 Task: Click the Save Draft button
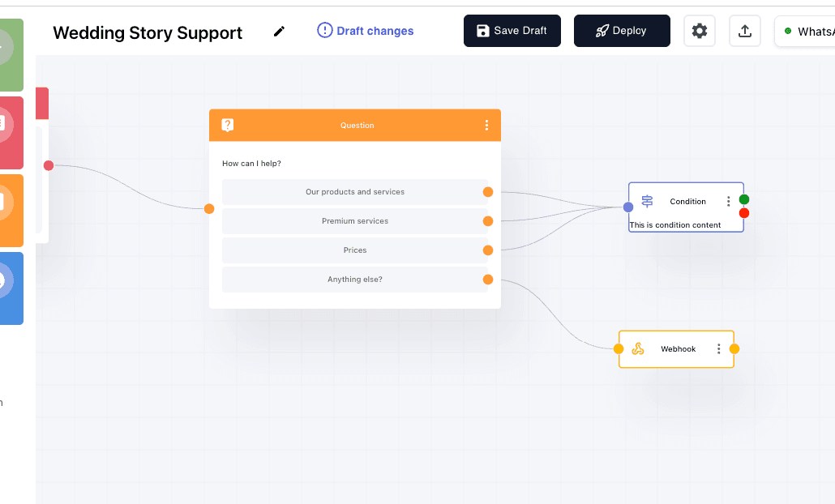pyautogui.click(x=512, y=31)
